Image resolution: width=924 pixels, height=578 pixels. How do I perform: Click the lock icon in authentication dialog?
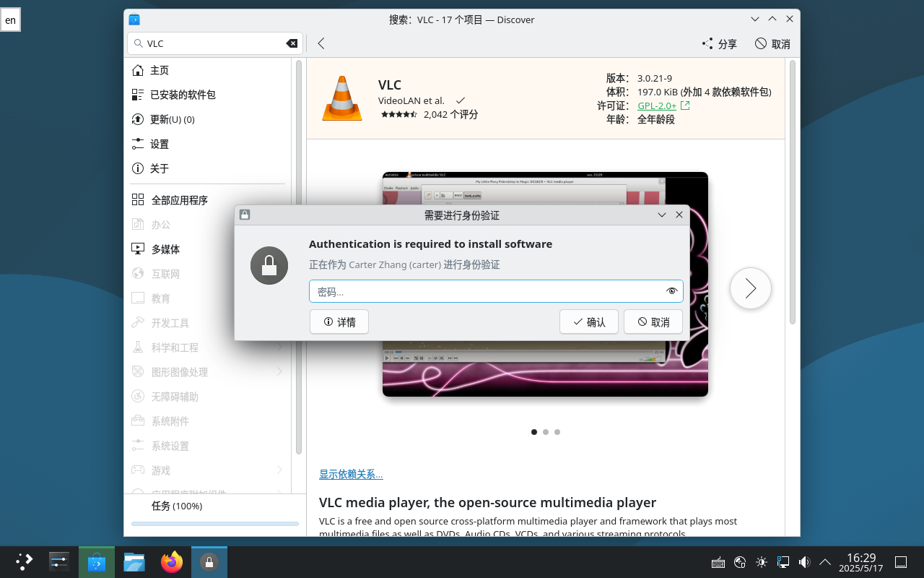point(269,265)
